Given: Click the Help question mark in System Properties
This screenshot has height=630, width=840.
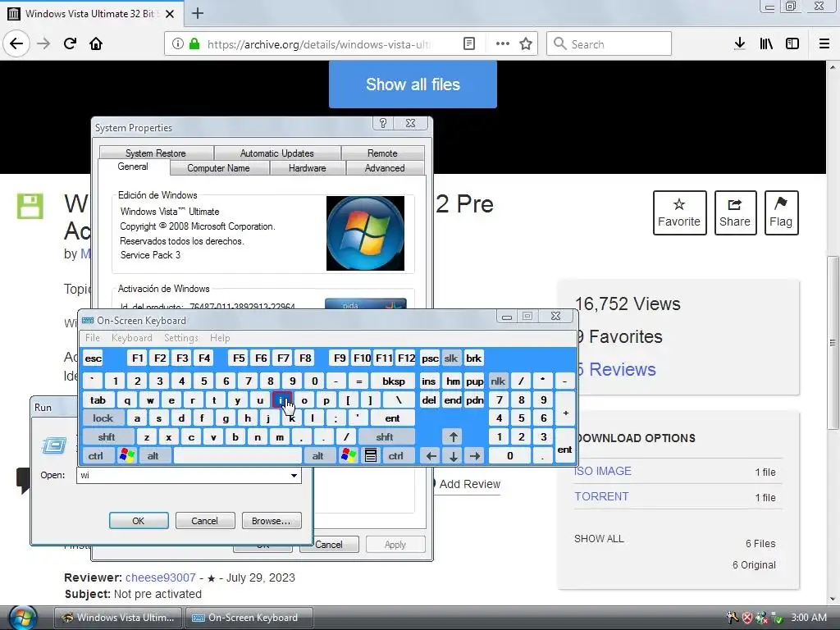Looking at the screenshot, I should pos(383,123).
